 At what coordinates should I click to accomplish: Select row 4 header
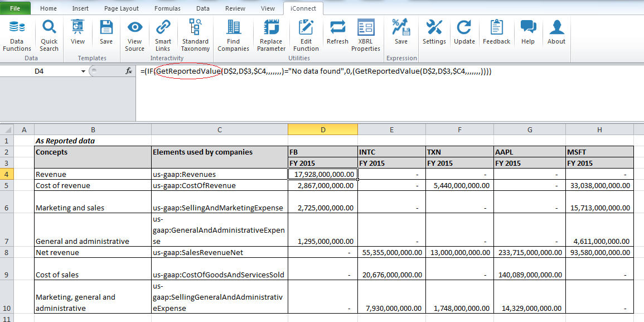pyautogui.click(x=7, y=174)
